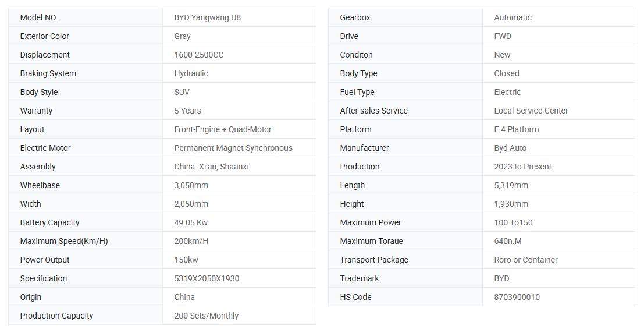
Task: Select the Gearbox Automatic value
Action: coord(513,17)
